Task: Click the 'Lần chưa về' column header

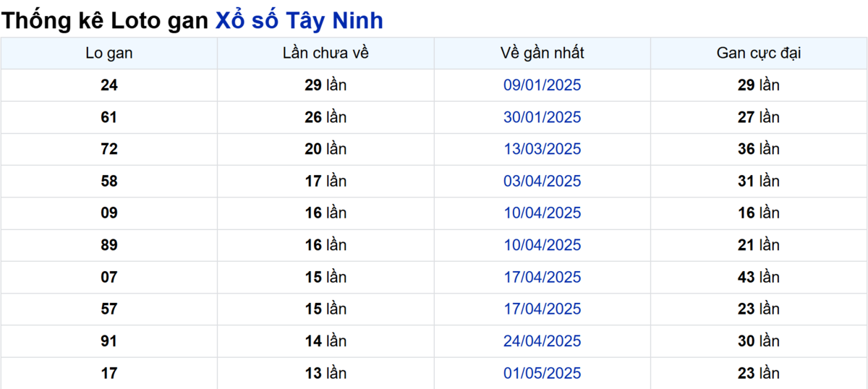Action: click(x=325, y=54)
